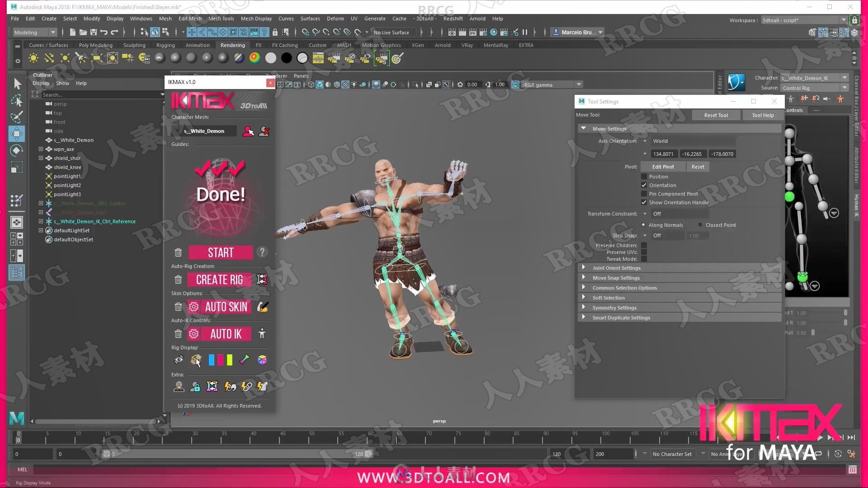Switch to the Poly Modeling shelf tab
This screenshot has height=488, width=868.
click(x=96, y=45)
